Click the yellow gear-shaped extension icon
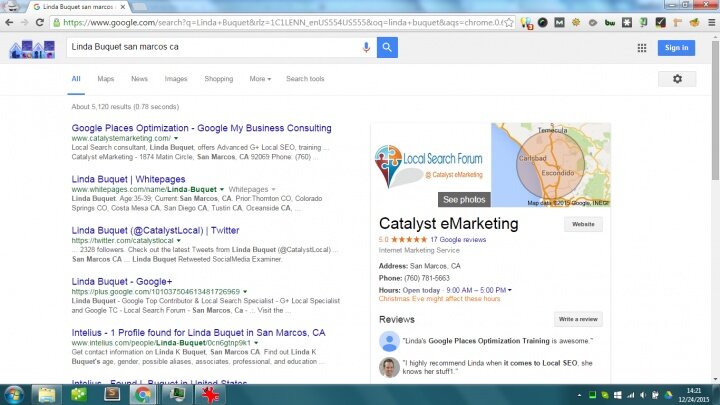The height and width of the screenshot is (405, 720). tap(576, 22)
